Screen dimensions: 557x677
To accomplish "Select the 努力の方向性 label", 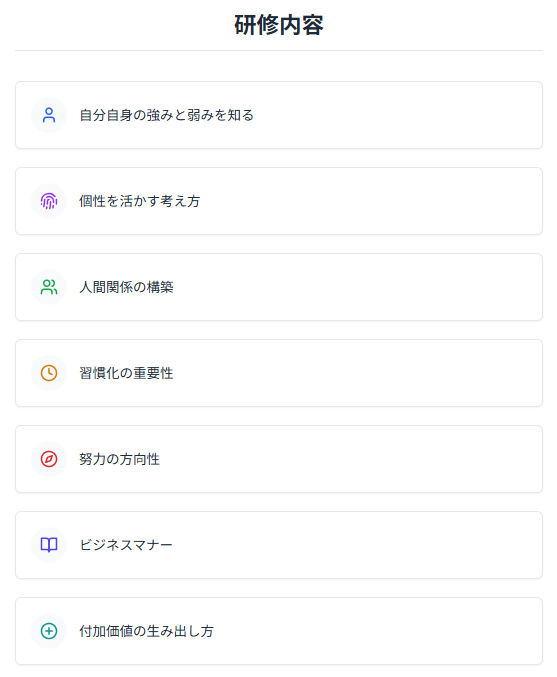I will (x=119, y=459).
